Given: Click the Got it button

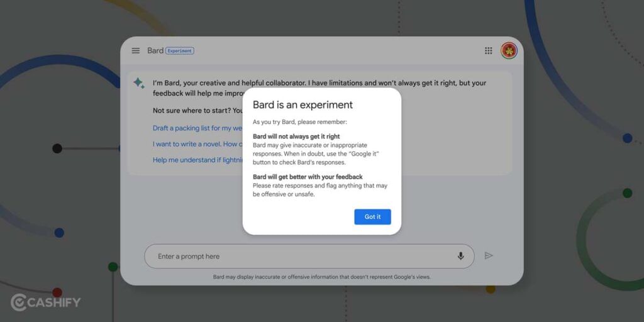Looking at the screenshot, I should [x=372, y=217].
